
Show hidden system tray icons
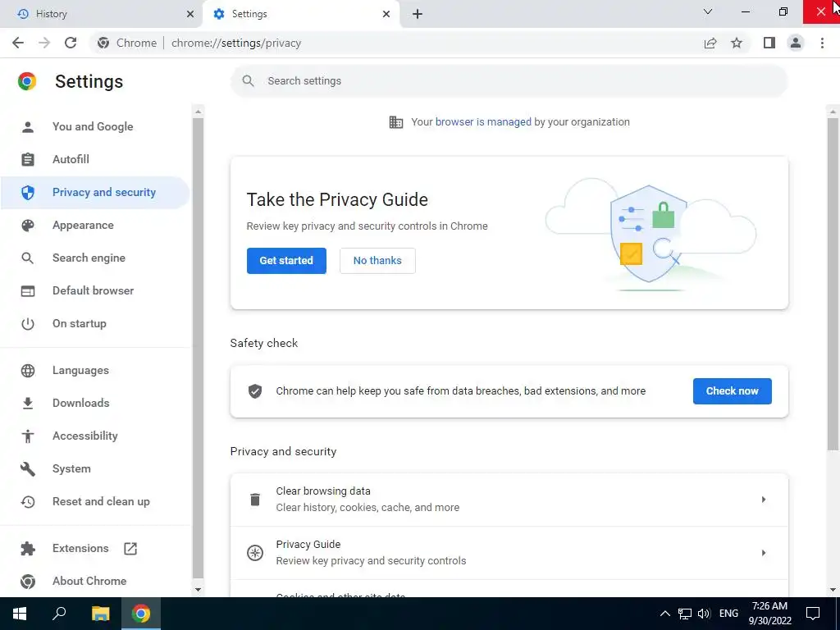click(664, 614)
